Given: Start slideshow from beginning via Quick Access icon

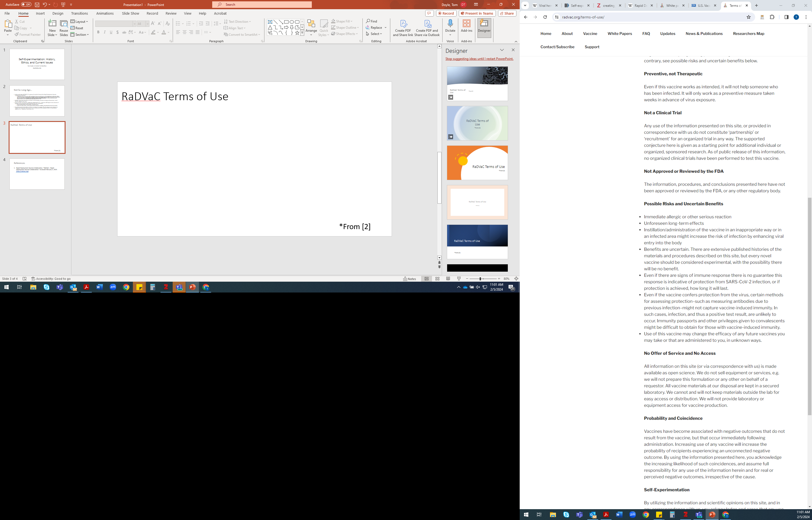Looking at the screenshot, I should tap(63, 5).
